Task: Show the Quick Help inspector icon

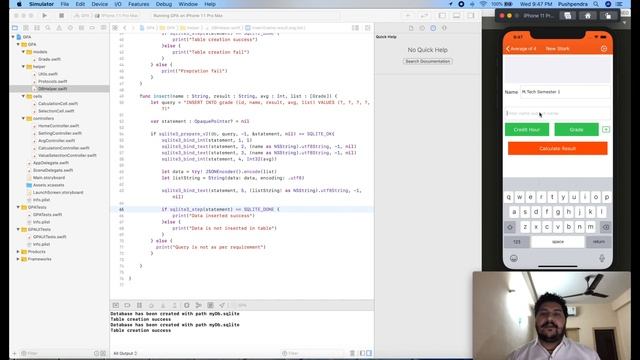Action: click(x=433, y=28)
